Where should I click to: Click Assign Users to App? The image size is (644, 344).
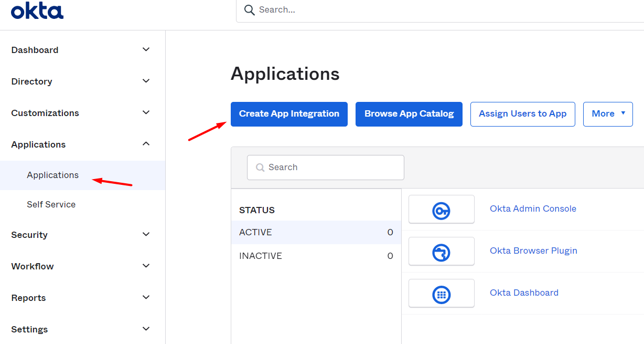coord(522,114)
